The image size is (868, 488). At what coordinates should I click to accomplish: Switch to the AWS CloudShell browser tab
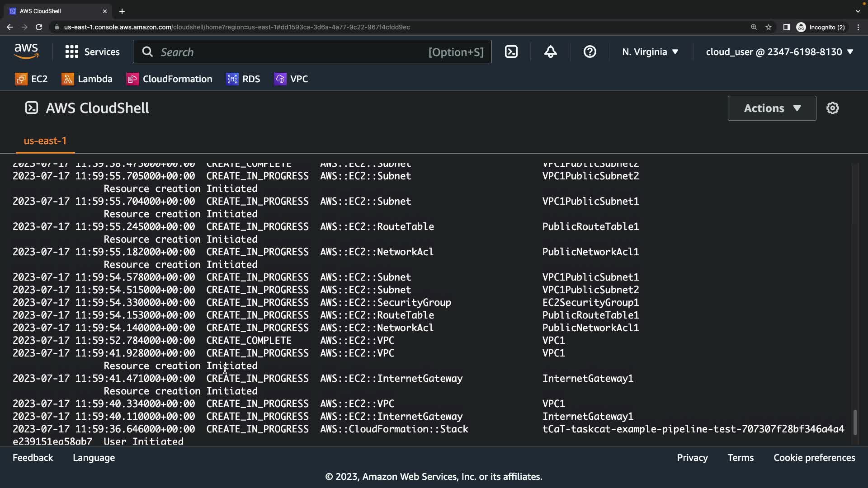click(54, 11)
